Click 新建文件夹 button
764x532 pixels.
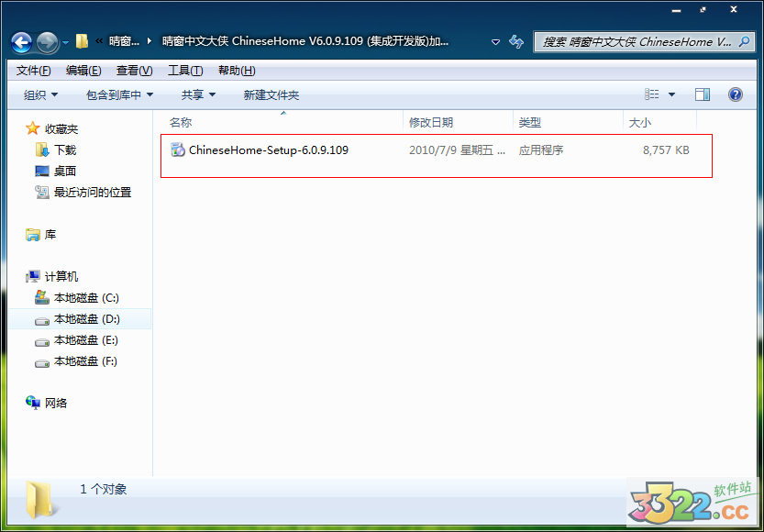click(x=271, y=95)
